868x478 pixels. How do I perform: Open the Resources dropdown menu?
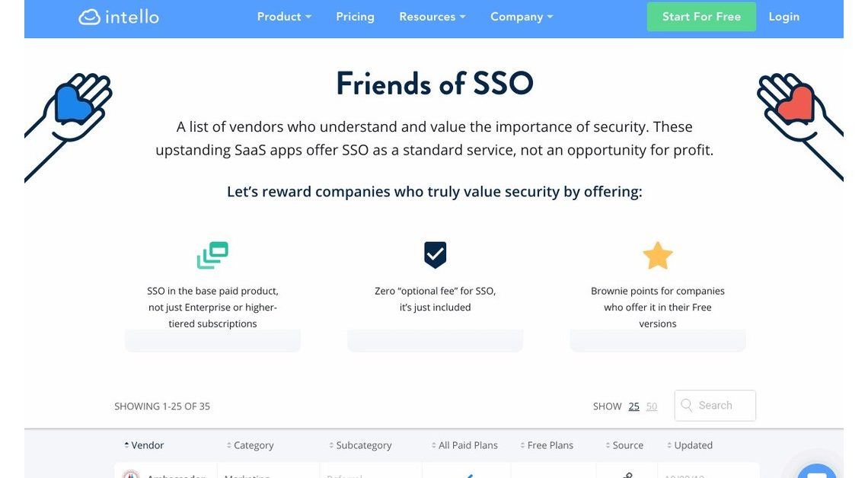(432, 17)
